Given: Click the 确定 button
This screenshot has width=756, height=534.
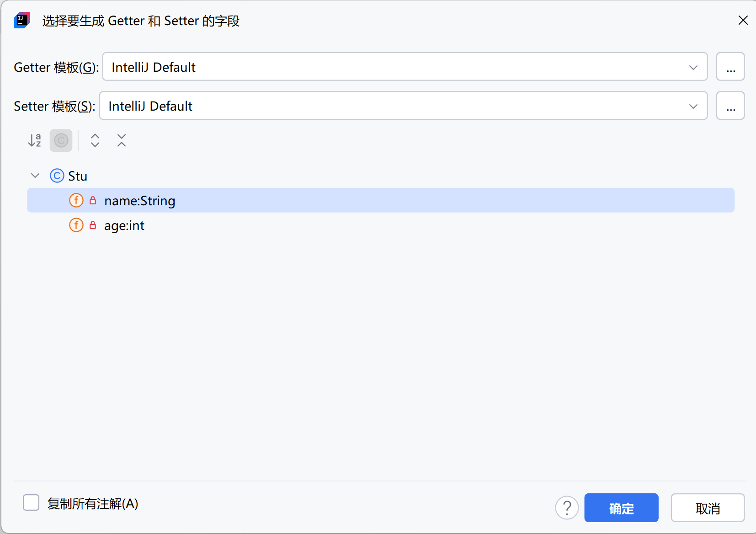Looking at the screenshot, I should pyautogui.click(x=621, y=508).
